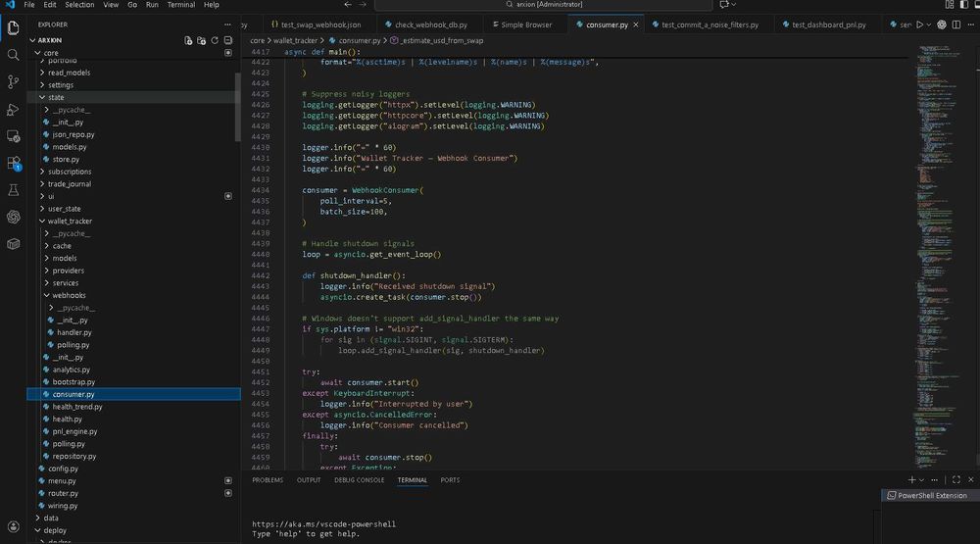
Task: Expand the providers folder
Action: pos(133,271)
